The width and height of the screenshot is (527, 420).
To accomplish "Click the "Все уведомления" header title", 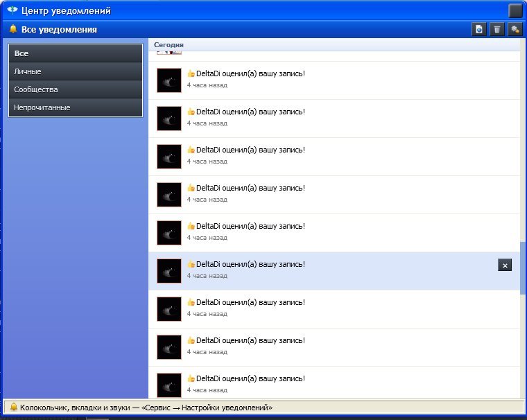I will click(x=59, y=30).
